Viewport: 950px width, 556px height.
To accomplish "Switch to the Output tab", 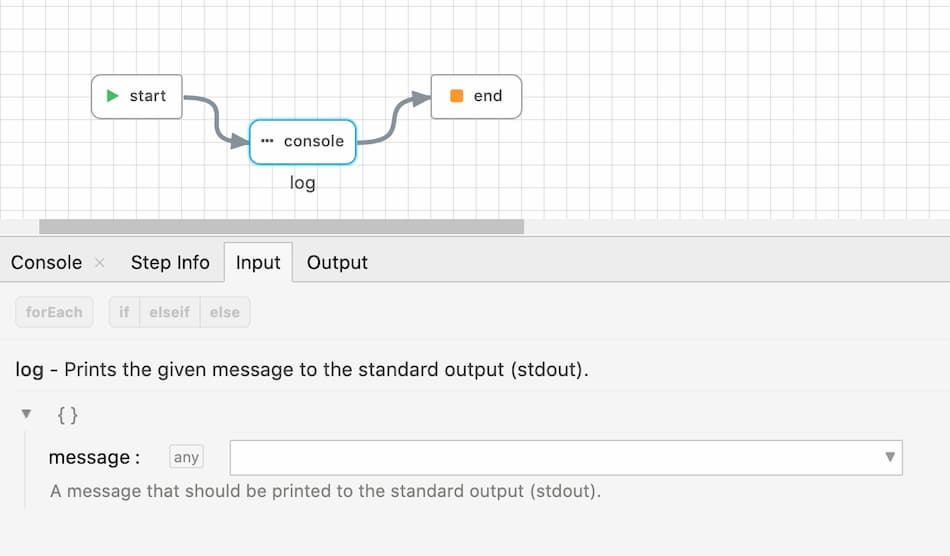I will click(337, 263).
